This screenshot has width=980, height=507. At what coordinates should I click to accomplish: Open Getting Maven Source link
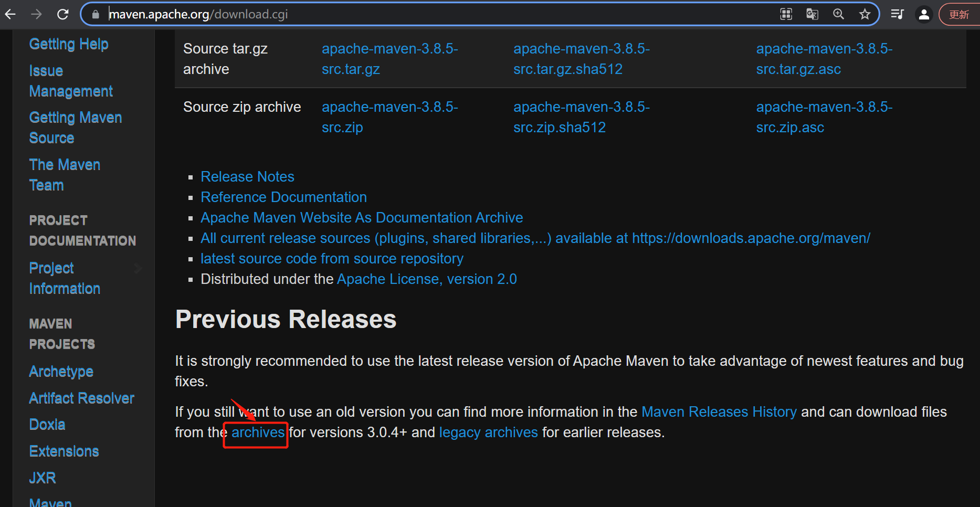pyautogui.click(x=76, y=128)
